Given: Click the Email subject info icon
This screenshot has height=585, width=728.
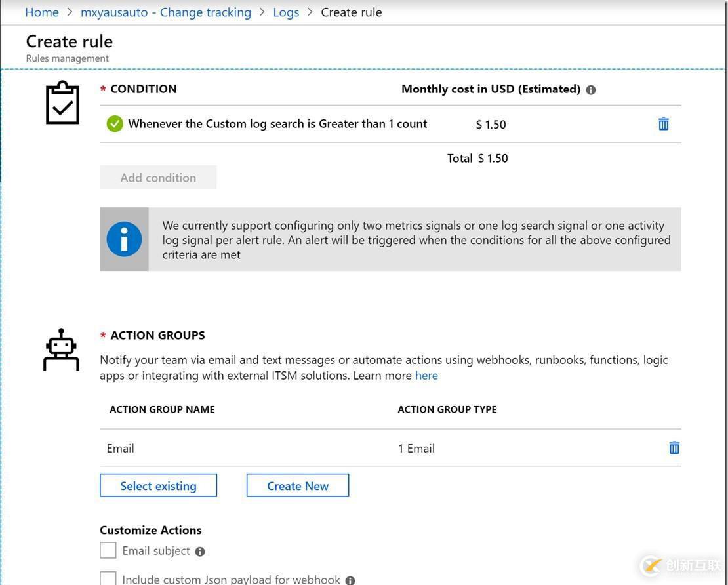Looking at the screenshot, I should pos(200,552).
